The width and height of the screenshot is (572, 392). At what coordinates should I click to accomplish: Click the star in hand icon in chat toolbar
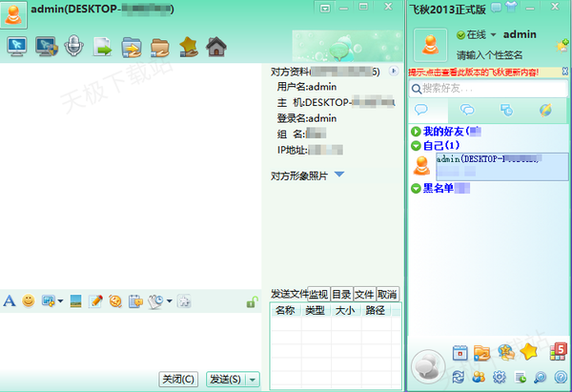[x=189, y=47]
